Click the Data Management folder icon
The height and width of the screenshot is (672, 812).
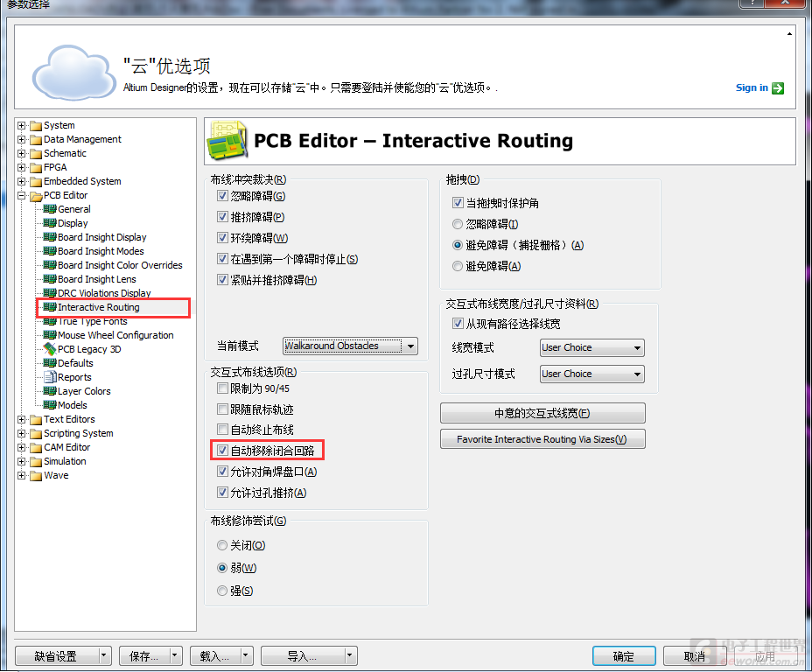coord(36,140)
